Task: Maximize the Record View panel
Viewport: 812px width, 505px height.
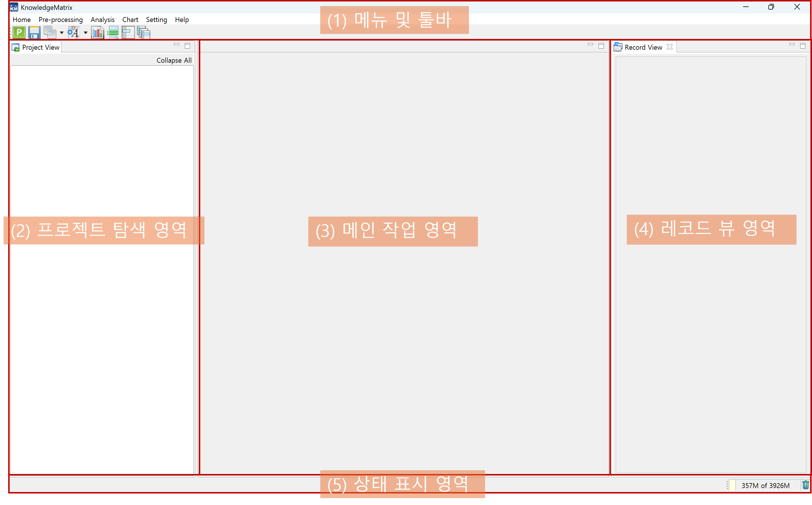Action: click(x=803, y=46)
